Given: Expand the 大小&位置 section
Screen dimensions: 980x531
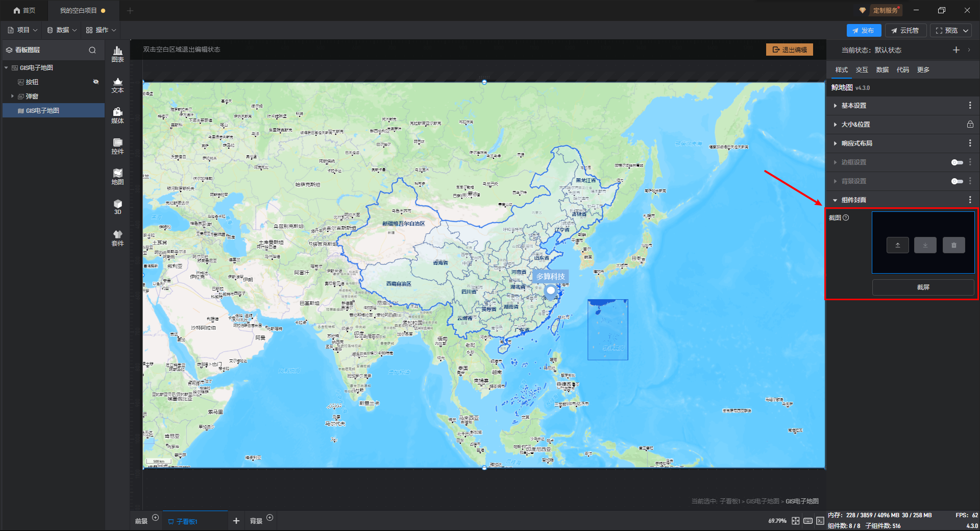Looking at the screenshot, I should 835,125.
